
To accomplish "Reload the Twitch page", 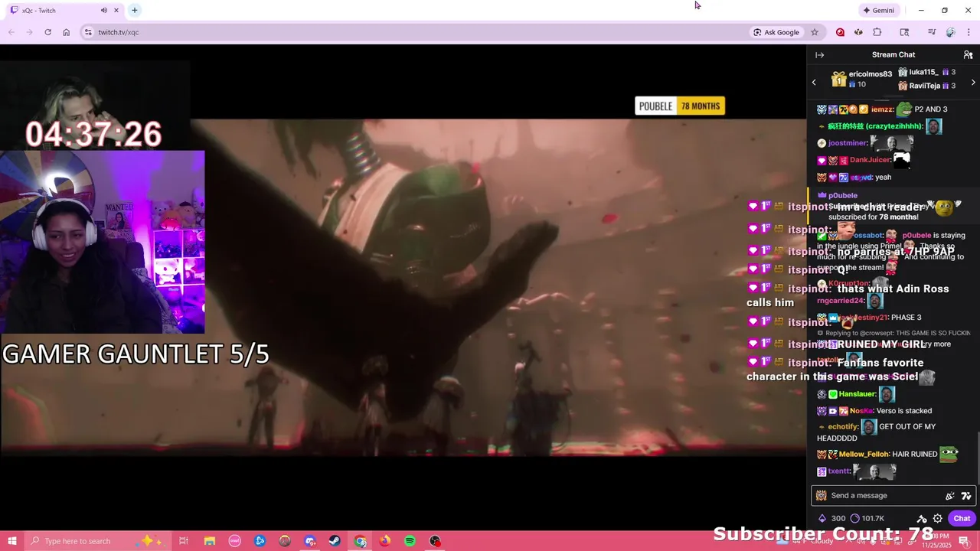I will click(47, 32).
